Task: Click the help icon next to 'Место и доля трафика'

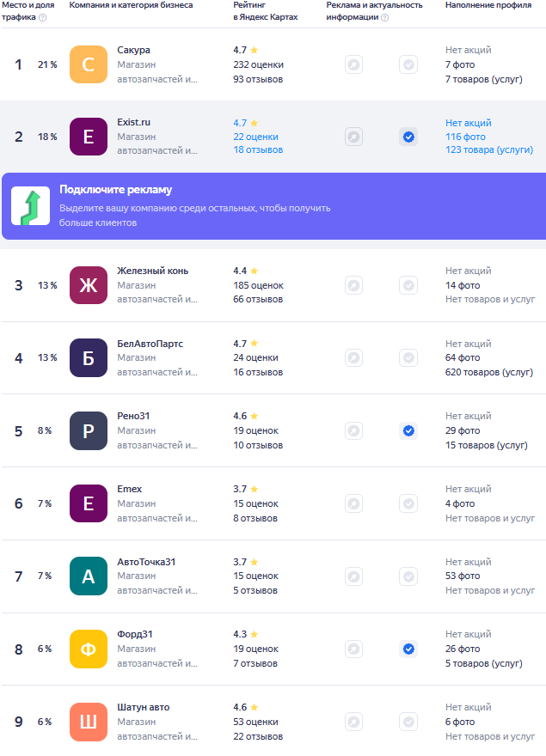Action: [x=43, y=17]
